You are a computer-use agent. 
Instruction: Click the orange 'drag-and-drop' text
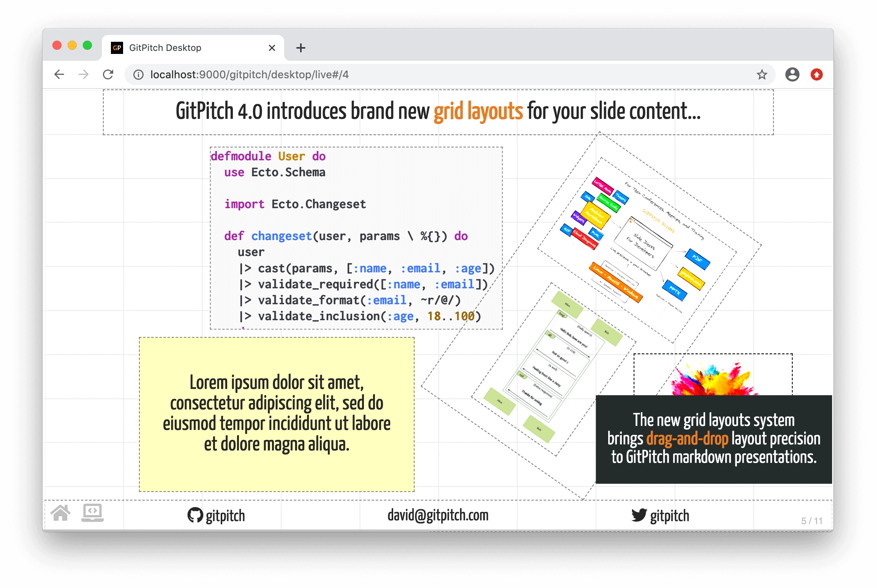(687, 439)
